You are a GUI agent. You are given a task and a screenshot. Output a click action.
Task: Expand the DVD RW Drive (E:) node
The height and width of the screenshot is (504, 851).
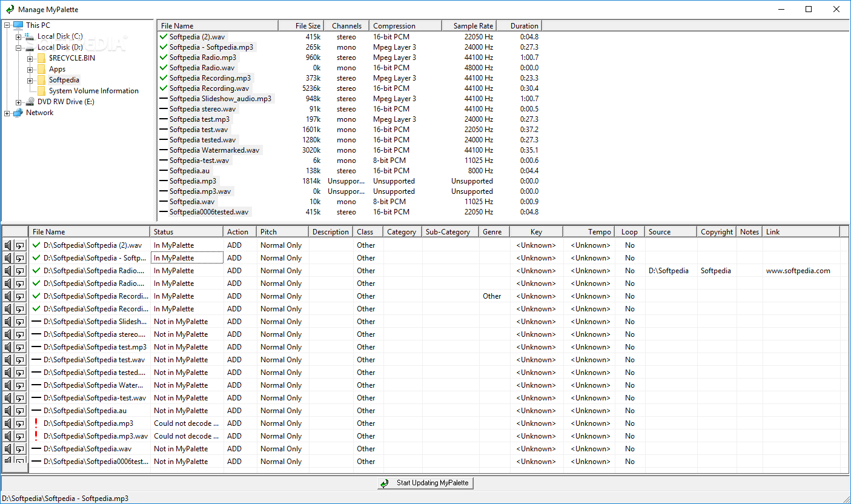click(18, 102)
